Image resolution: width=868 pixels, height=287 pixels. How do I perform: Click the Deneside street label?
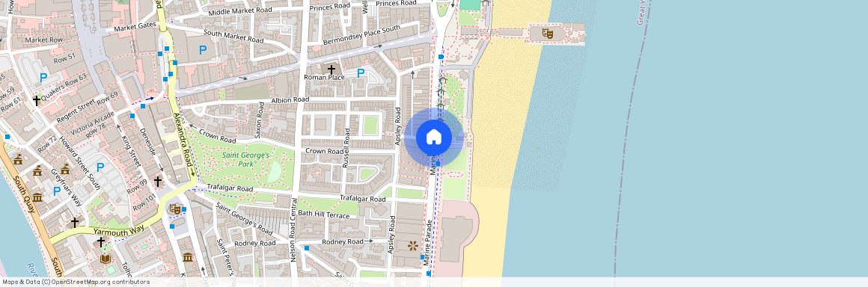pyautogui.click(x=149, y=143)
